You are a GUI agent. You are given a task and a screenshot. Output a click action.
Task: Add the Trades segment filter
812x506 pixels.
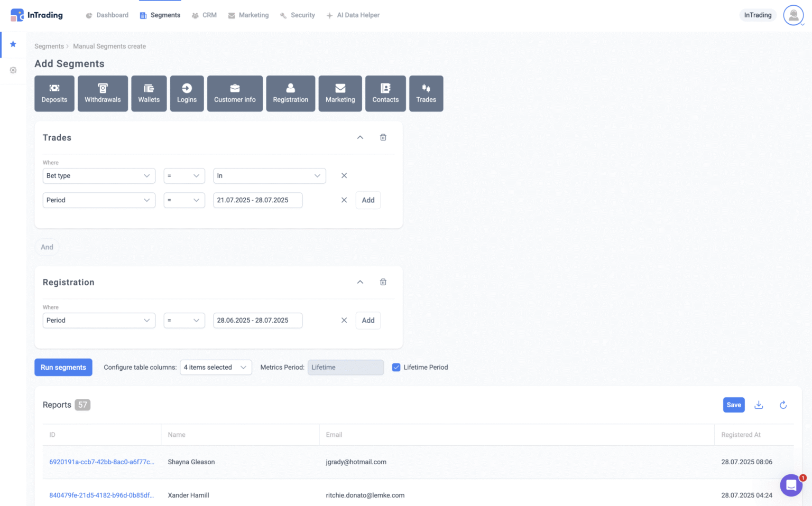coord(426,93)
